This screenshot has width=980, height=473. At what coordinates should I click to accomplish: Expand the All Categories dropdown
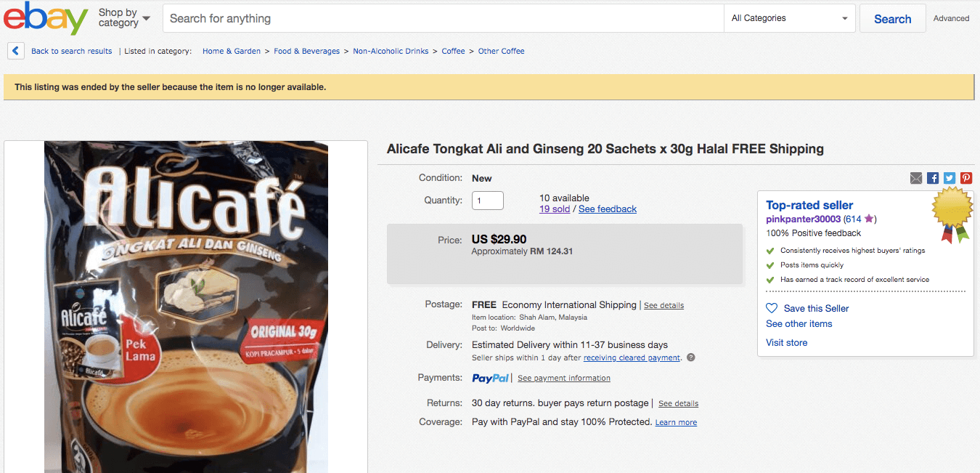click(790, 18)
